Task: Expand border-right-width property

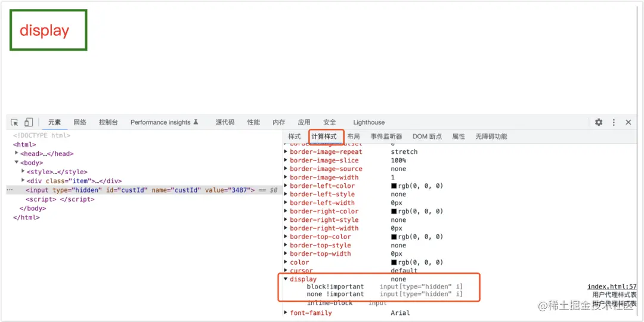Action: click(x=286, y=228)
